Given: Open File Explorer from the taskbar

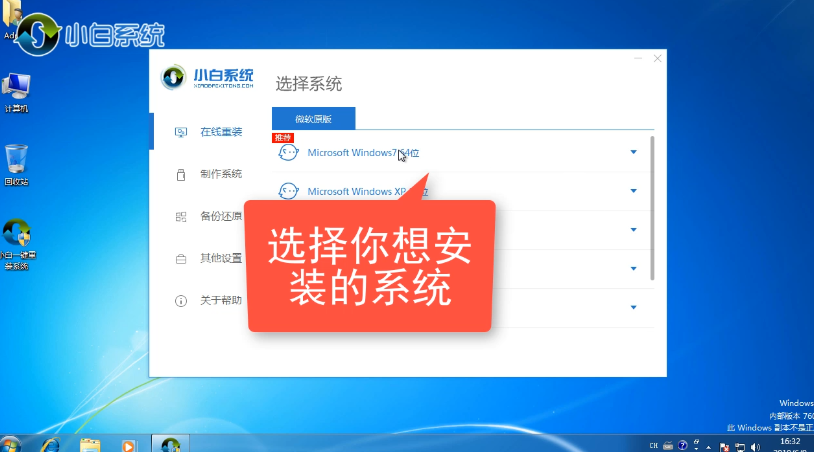Looking at the screenshot, I should click(x=90, y=445).
